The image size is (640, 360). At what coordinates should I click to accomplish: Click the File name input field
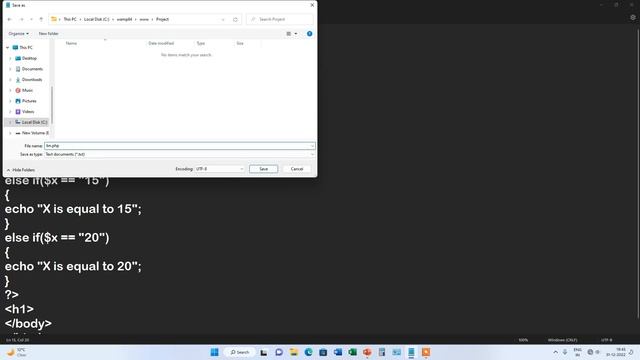179,146
